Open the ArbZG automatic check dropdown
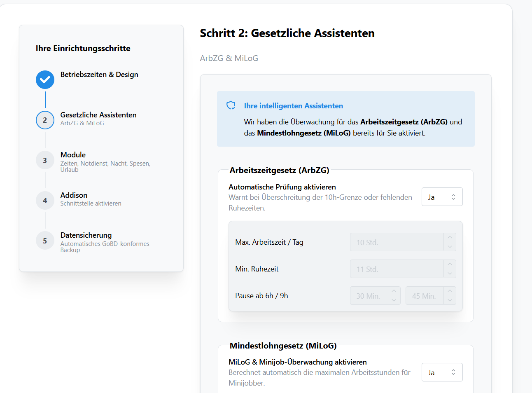The width and height of the screenshot is (532, 393). tap(442, 196)
